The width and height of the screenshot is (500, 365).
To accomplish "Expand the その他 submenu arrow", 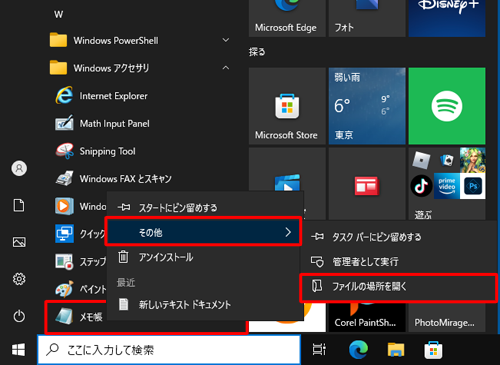I will tap(288, 232).
